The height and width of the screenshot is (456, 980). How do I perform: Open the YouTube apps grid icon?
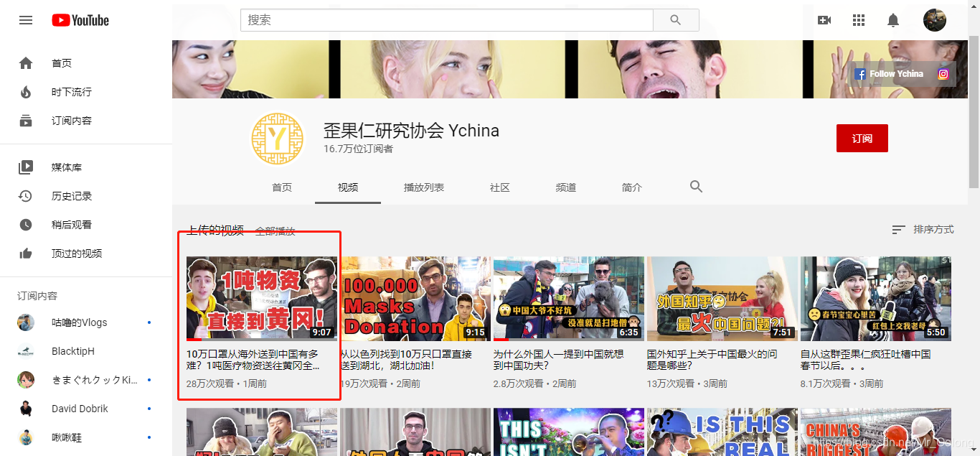point(859,20)
